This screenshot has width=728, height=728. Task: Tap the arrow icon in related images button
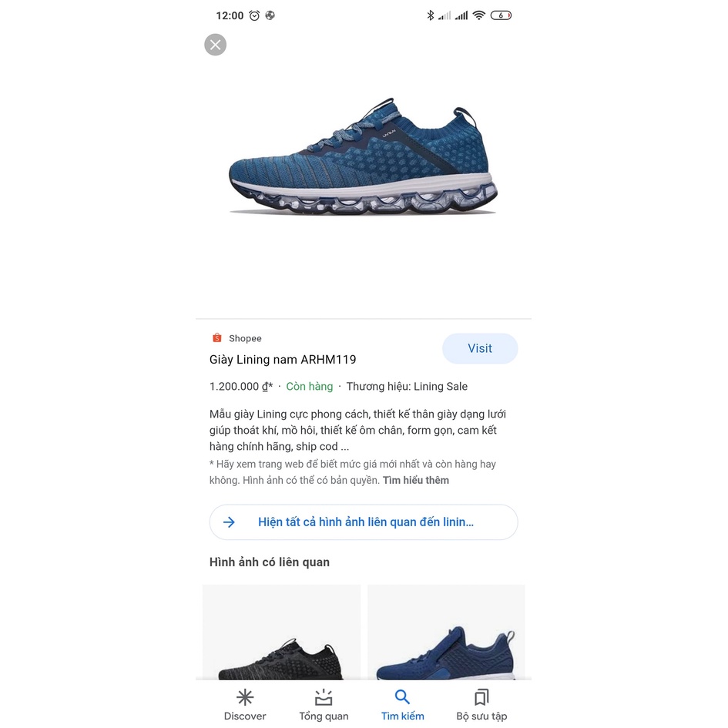coord(229,522)
